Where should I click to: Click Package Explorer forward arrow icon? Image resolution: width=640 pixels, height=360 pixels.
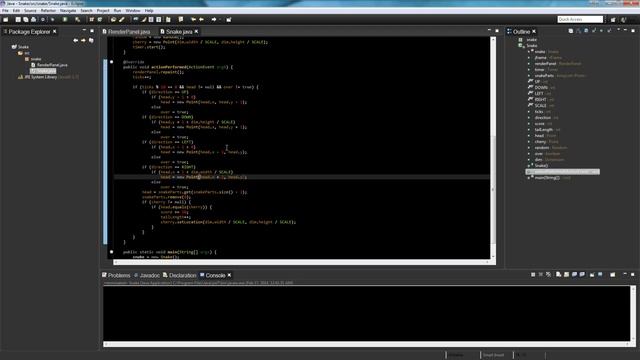coord(83,40)
